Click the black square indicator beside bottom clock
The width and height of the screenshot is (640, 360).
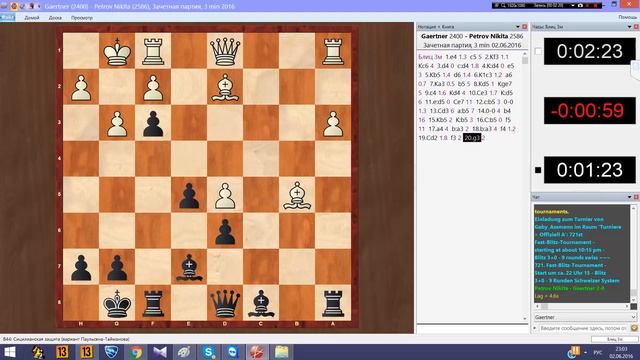[x=538, y=170]
